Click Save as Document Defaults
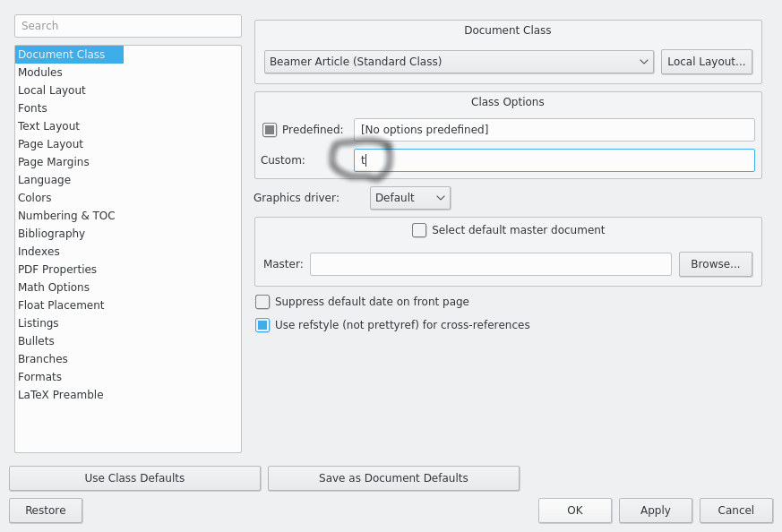Screen dimensions: 782x532 click(393, 478)
